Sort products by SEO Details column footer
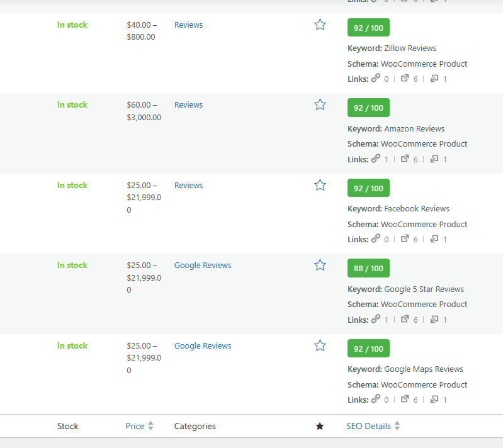503x448 pixels. click(x=368, y=426)
